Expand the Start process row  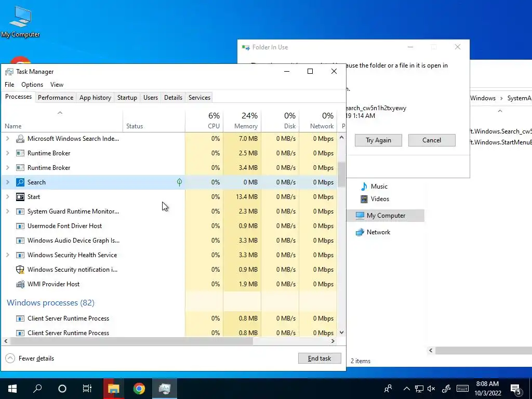tap(8, 197)
